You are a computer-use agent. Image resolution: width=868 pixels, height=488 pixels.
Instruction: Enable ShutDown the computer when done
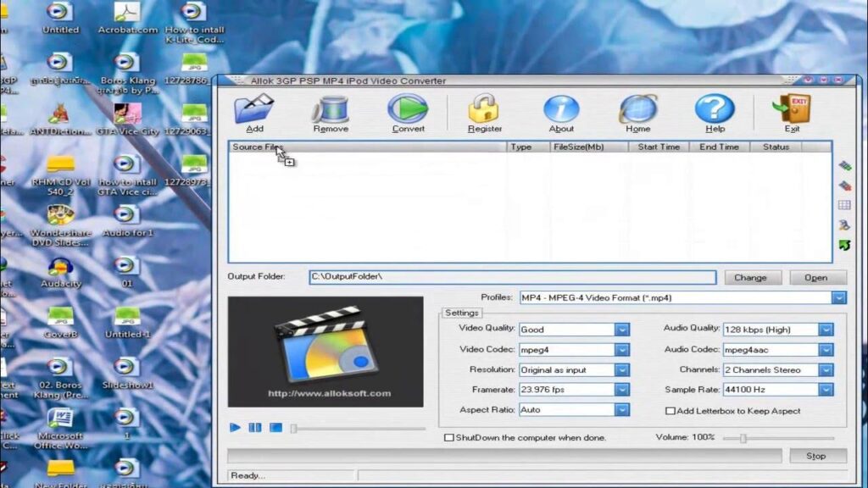pos(449,437)
